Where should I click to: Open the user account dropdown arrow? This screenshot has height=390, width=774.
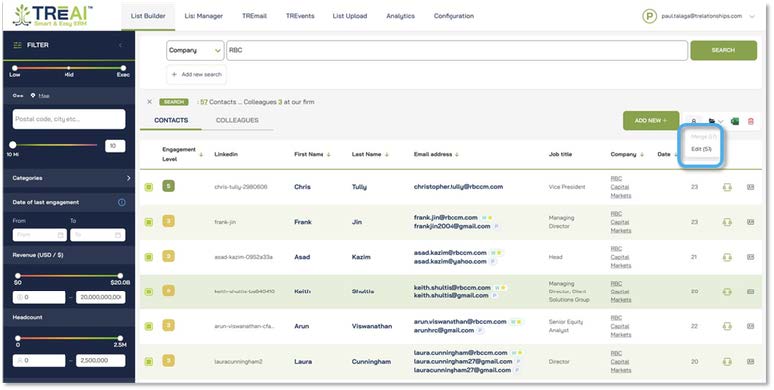pos(752,16)
